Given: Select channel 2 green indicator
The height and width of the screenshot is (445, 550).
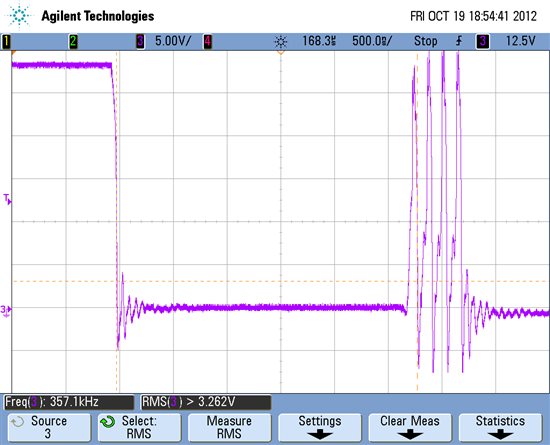Looking at the screenshot, I should tap(73, 41).
